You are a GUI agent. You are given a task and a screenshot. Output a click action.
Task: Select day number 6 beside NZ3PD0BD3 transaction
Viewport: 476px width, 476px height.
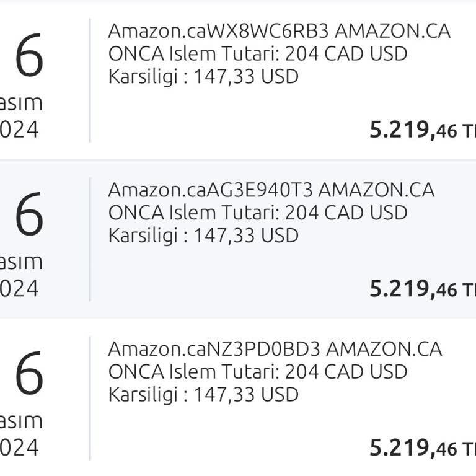pos(29,374)
